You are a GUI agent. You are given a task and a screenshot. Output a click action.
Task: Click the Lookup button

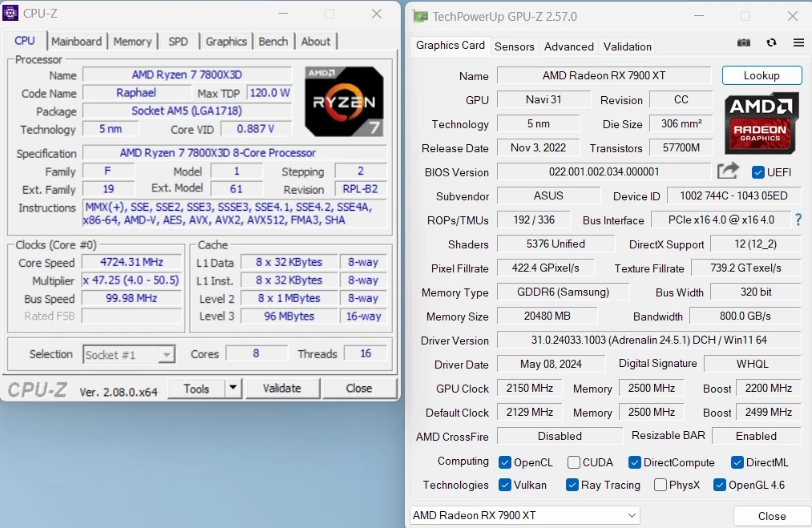click(762, 75)
